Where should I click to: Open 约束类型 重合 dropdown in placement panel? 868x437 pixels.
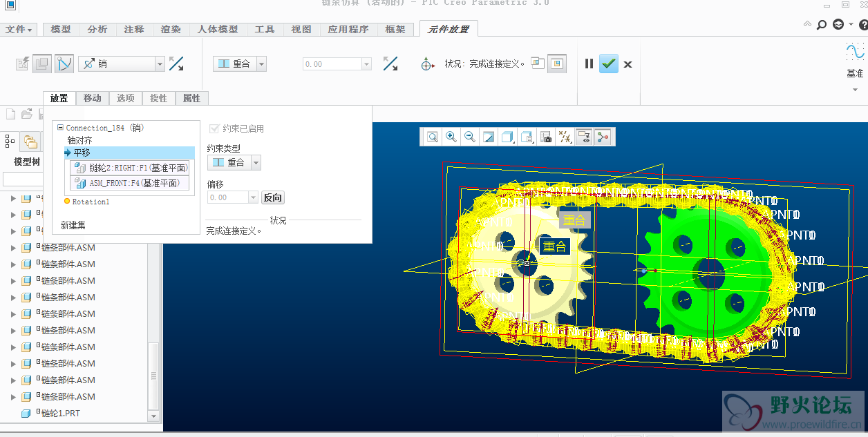pyautogui.click(x=256, y=162)
